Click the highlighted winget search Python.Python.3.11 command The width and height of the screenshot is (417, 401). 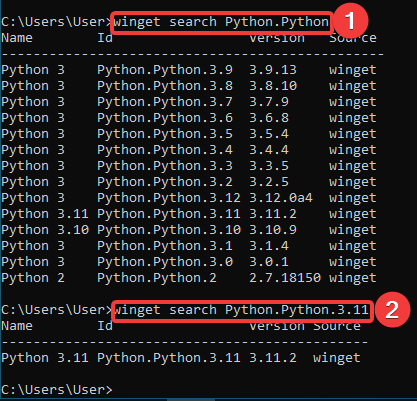pyautogui.click(x=241, y=310)
